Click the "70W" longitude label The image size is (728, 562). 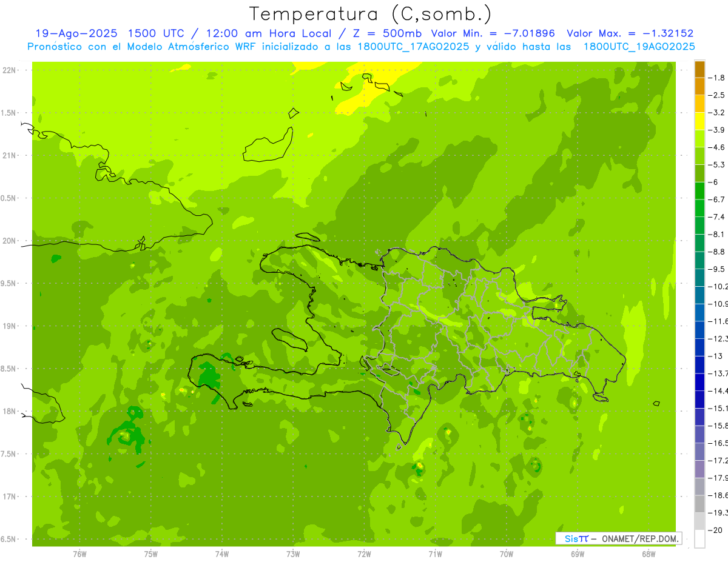point(507,554)
